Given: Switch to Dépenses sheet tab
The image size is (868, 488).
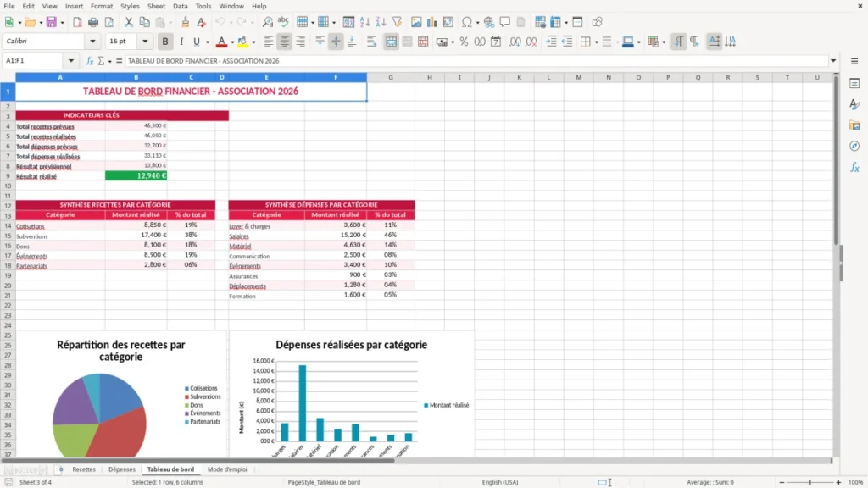Looking at the screenshot, I should (x=122, y=469).
